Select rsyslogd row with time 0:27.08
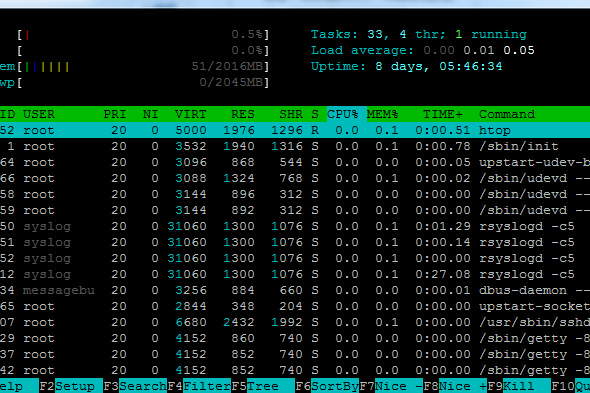This screenshot has height=393, width=590. (x=295, y=274)
